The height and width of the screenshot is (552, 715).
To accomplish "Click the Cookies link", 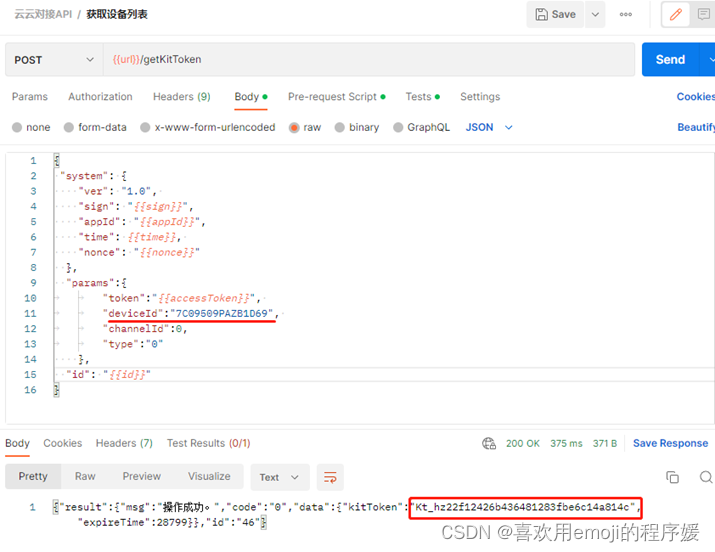I will point(695,97).
